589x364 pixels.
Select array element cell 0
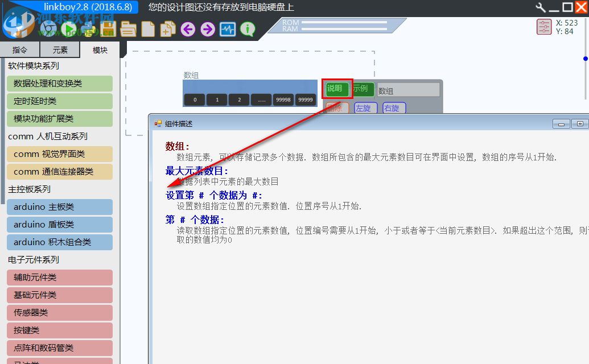coord(194,99)
